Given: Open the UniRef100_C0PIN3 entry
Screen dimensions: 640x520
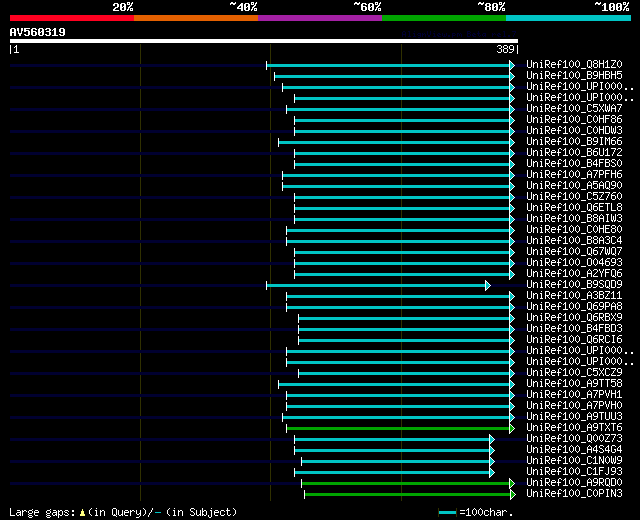Looking at the screenshot, I should pos(574,494).
